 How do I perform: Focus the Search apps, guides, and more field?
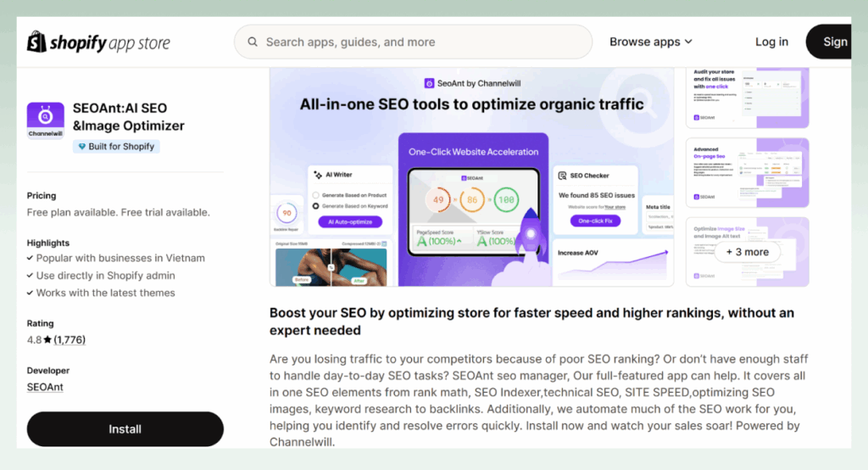pos(413,42)
